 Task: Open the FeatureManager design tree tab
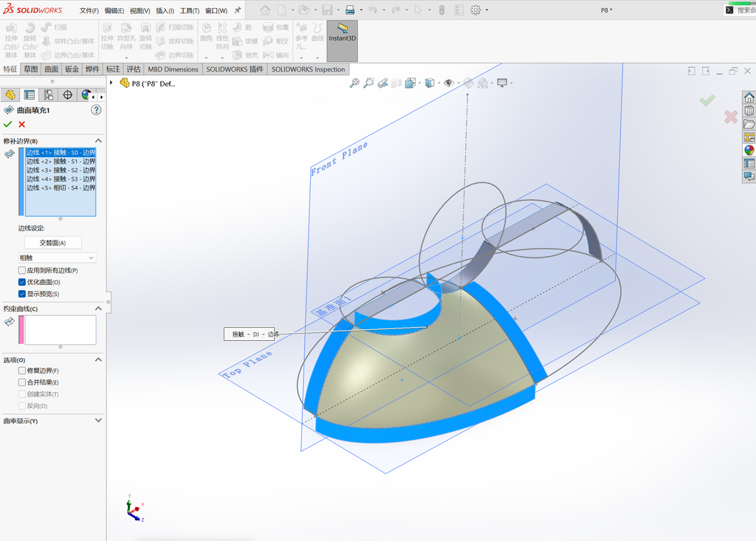[x=10, y=95]
